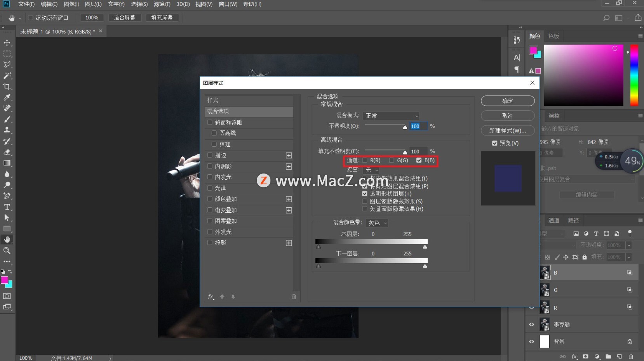Click the move effect up arrow

pyautogui.click(x=222, y=297)
